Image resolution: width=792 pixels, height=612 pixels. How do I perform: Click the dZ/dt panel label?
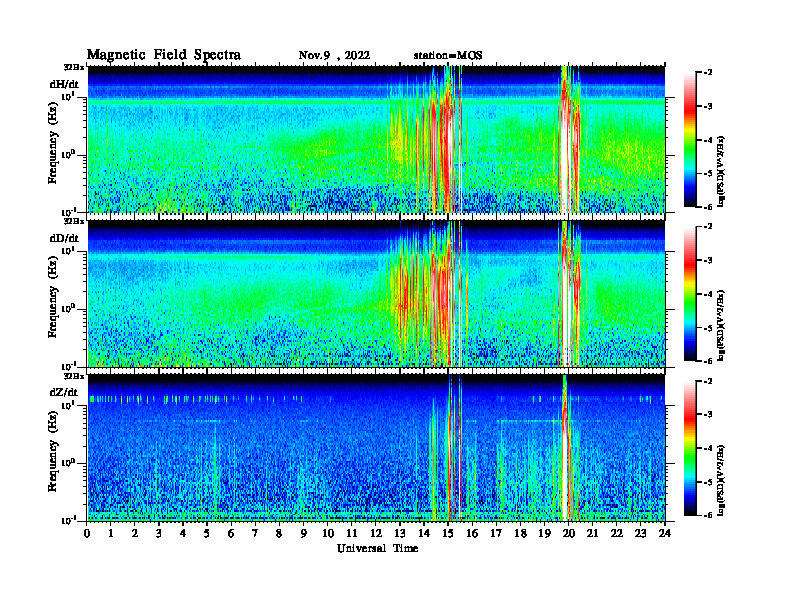coord(64,392)
